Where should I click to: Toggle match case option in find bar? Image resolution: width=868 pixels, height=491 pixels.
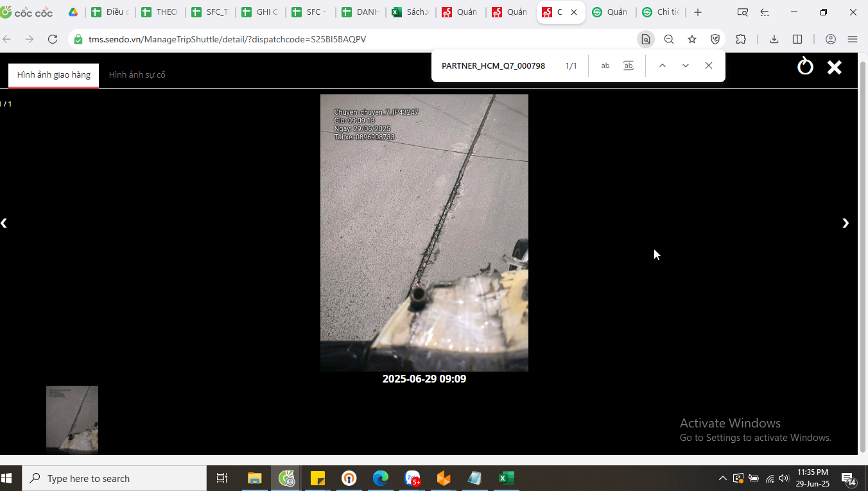[x=605, y=65]
